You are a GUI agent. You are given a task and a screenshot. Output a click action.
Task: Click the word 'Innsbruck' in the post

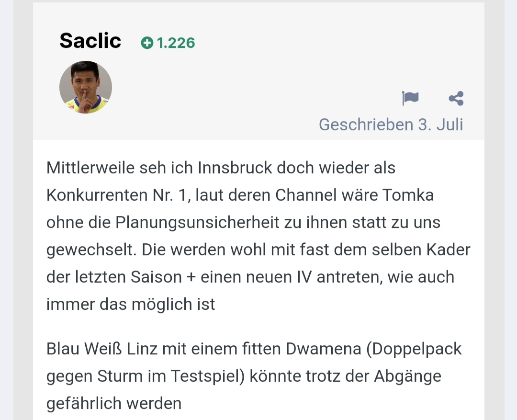pyautogui.click(x=235, y=168)
